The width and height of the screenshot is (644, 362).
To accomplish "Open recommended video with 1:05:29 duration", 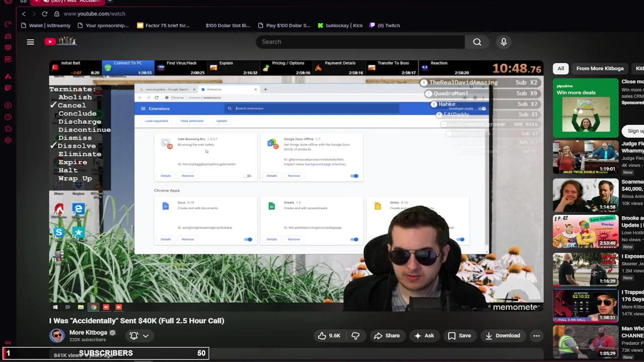I will click(585, 342).
